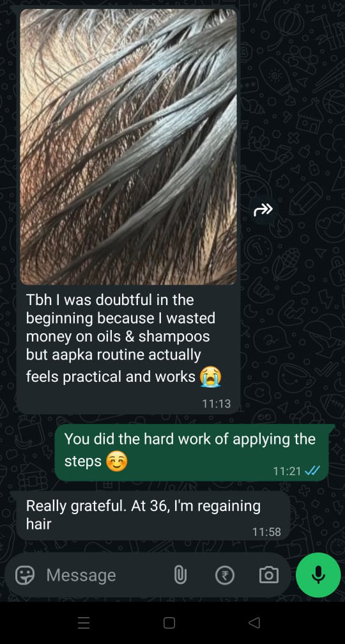Tap the green microphone voice message button
Image resolution: width=345 pixels, height=644 pixels.
[x=318, y=574]
